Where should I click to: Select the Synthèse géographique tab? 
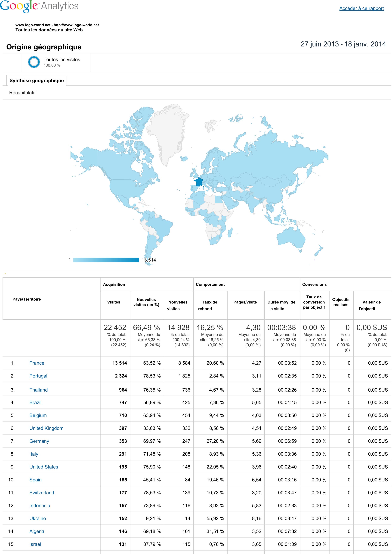pyautogui.click(x=37, y=81)
